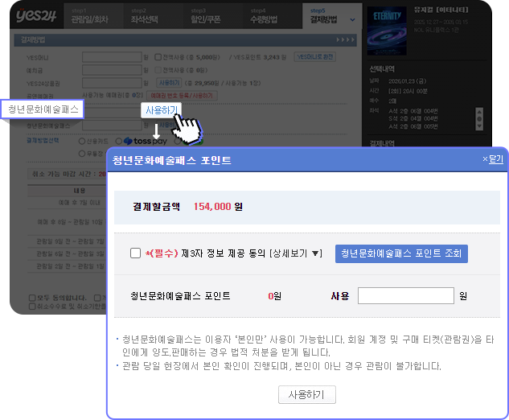509x420 pixels.
Task: Click the 결제방법선택 label
Action: pos(43,140)
